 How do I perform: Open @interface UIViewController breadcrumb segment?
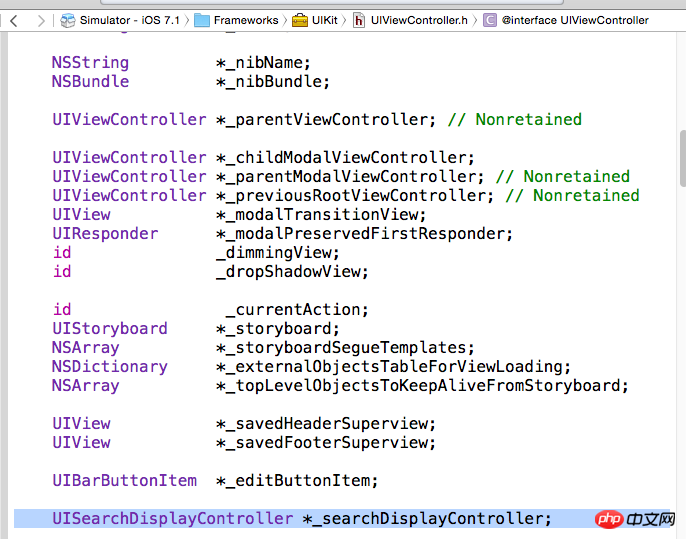coord(575,21)
